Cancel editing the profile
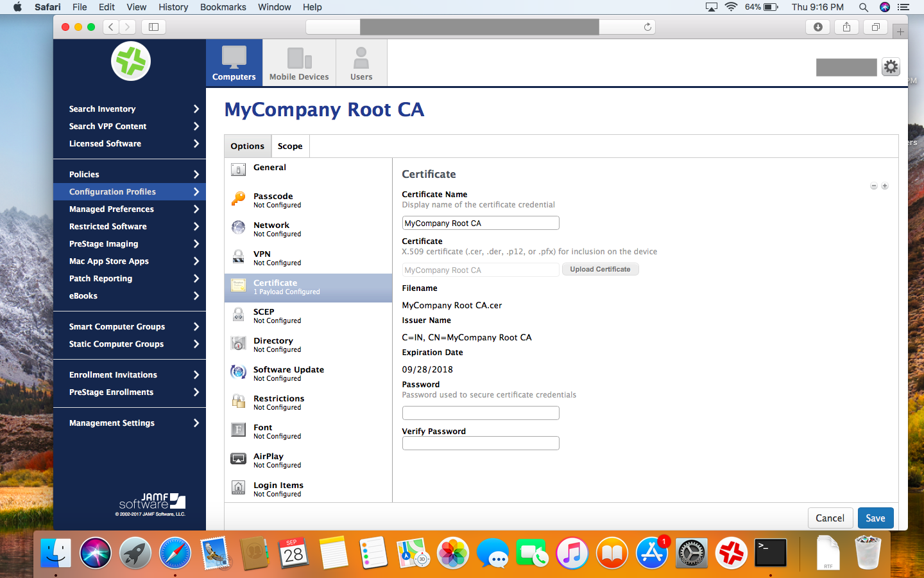This screenshot has height=578, width=924. tap(830, 518)
